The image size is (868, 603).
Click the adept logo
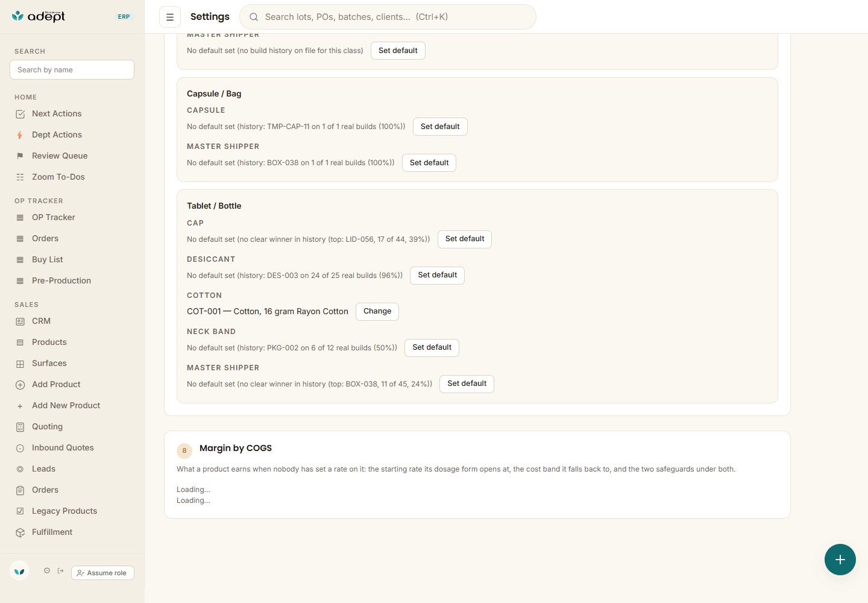38,16
